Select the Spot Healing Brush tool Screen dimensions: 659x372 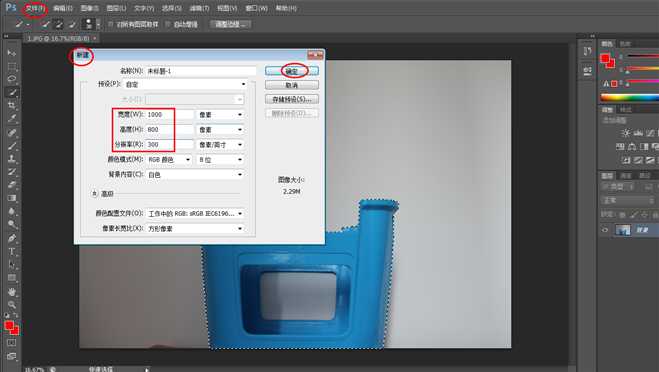point(12,133)
